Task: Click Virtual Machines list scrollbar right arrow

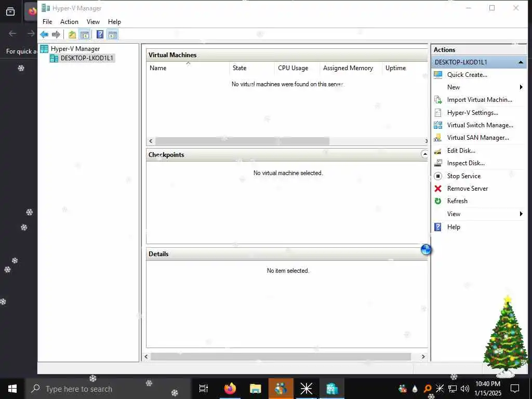Action: click(426, 141)
